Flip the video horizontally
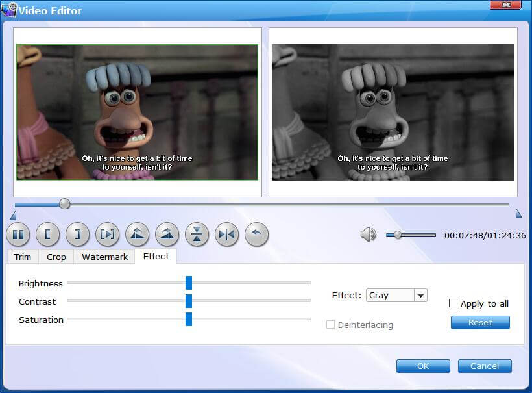 click(x=226, y=234)
